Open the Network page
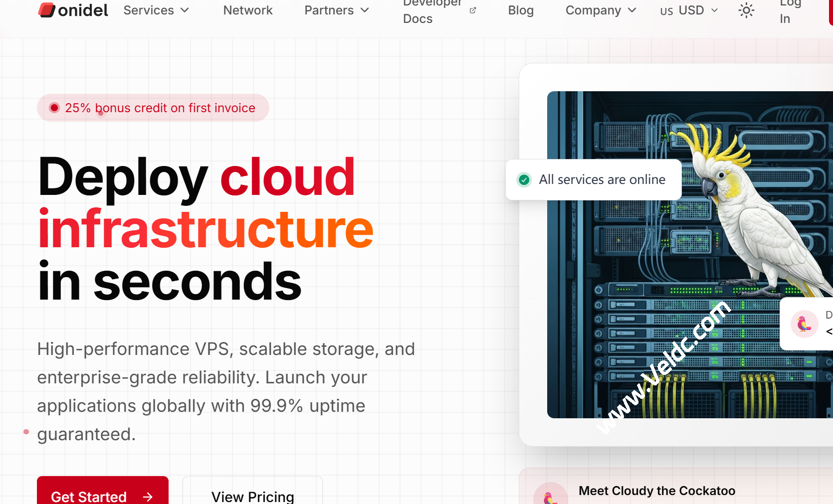833x504 pixels. (248, 10)
